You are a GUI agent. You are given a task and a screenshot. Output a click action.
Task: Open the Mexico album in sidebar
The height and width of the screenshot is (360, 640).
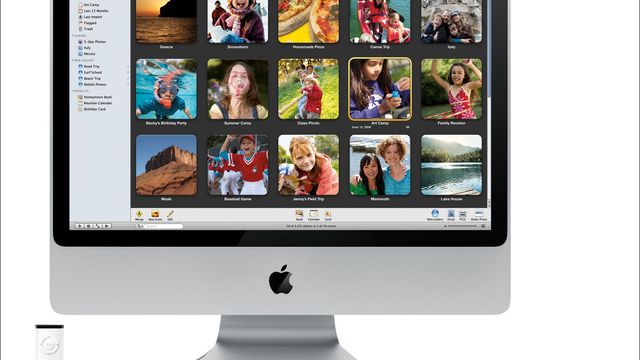pos(87,54)
